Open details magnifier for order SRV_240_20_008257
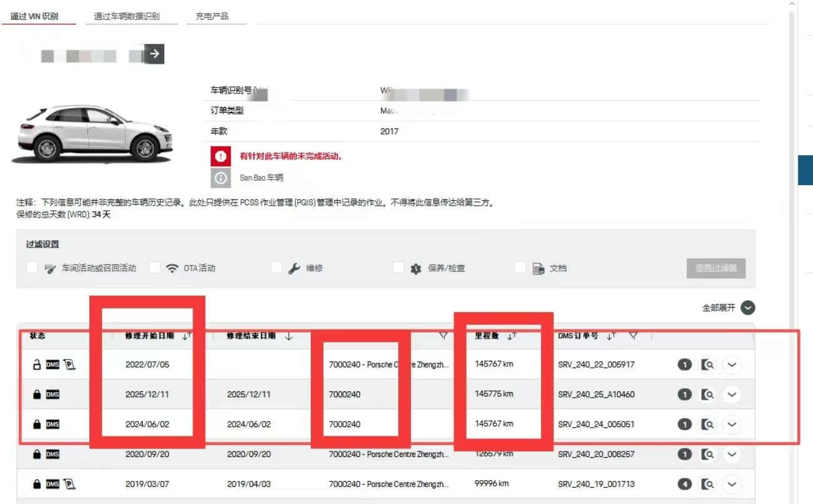813x504 pixels. 708,455
